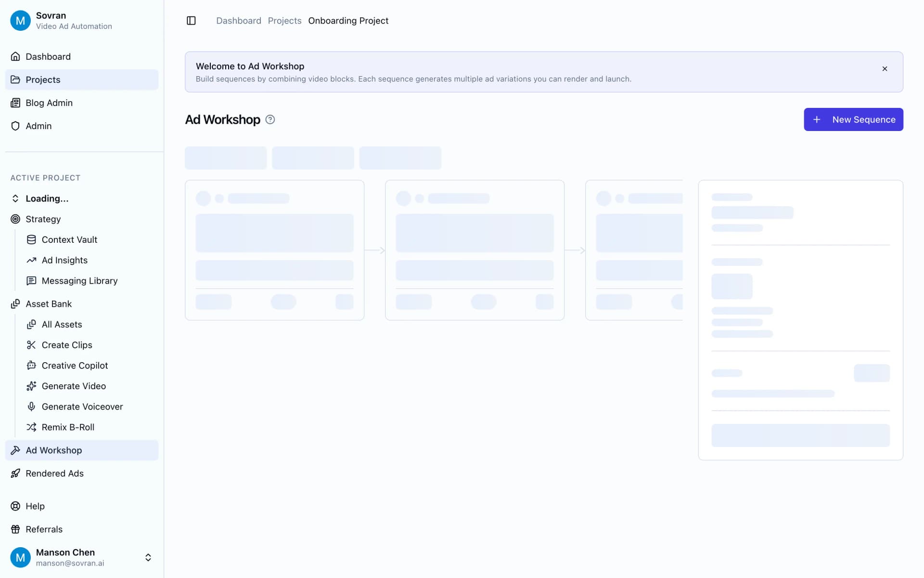Click the Strategy target icon
924x578 pixels.
15,219
